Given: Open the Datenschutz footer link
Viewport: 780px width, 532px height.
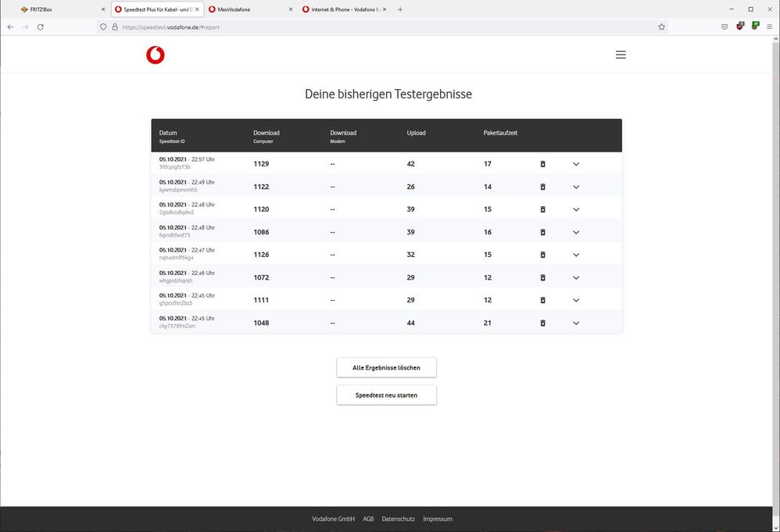Looking at the screenshot, I should 398,519.
